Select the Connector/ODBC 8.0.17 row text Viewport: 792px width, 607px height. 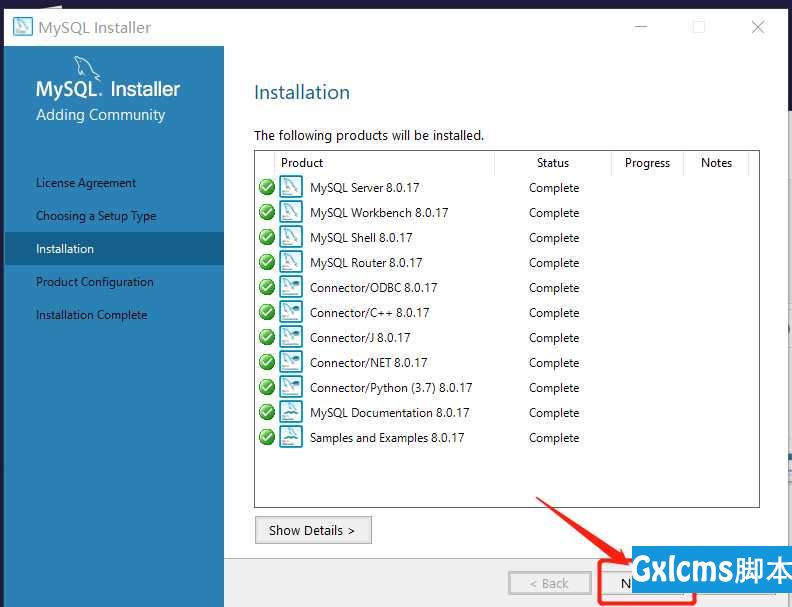pyautogui.click(x=374, y=288)
